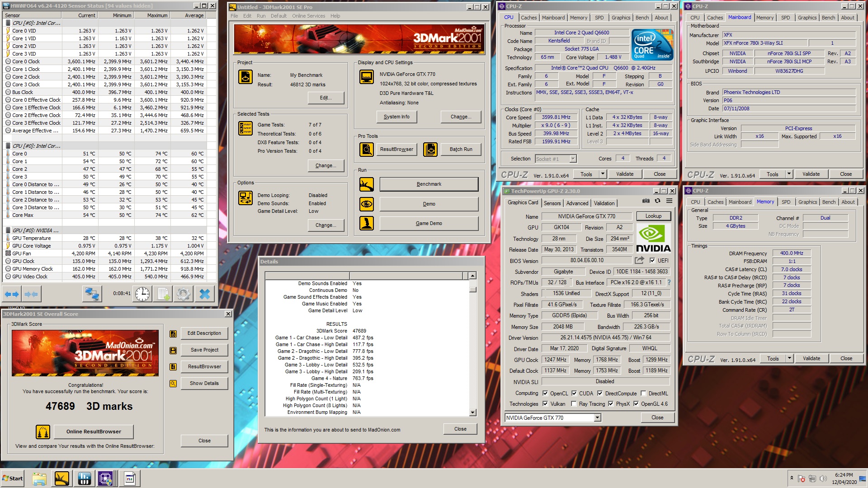The height and width of the screenshot is (488, 868).
Task: Click the System Info button
Action: (x=396, y=117)
